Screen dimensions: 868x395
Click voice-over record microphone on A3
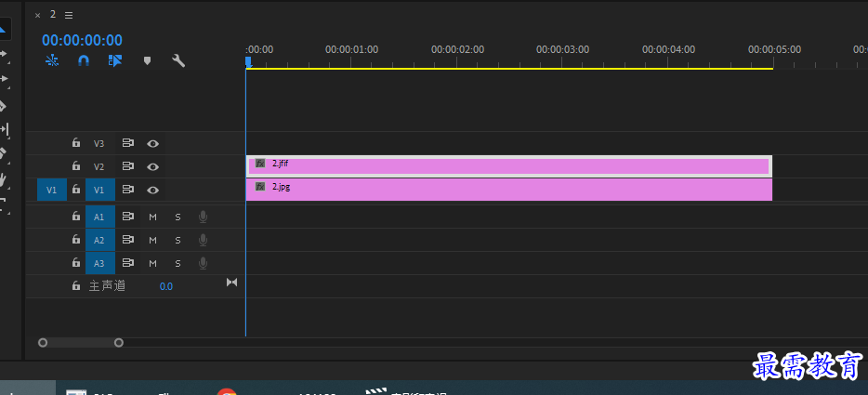pos(204,263)
